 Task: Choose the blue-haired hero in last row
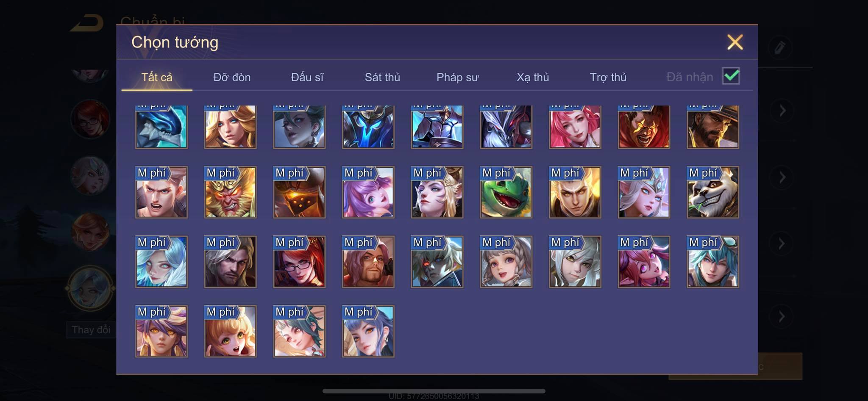point(368,331)
